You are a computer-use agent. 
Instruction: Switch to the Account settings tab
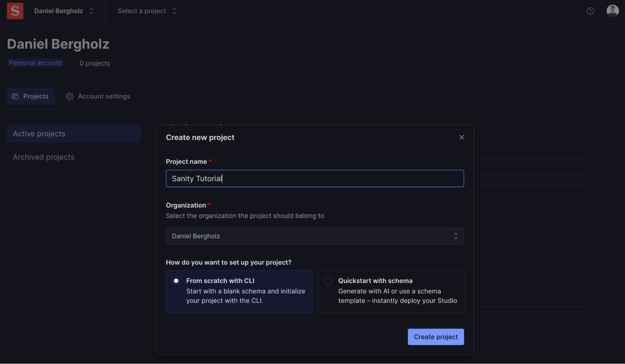[x=104, y=96]
